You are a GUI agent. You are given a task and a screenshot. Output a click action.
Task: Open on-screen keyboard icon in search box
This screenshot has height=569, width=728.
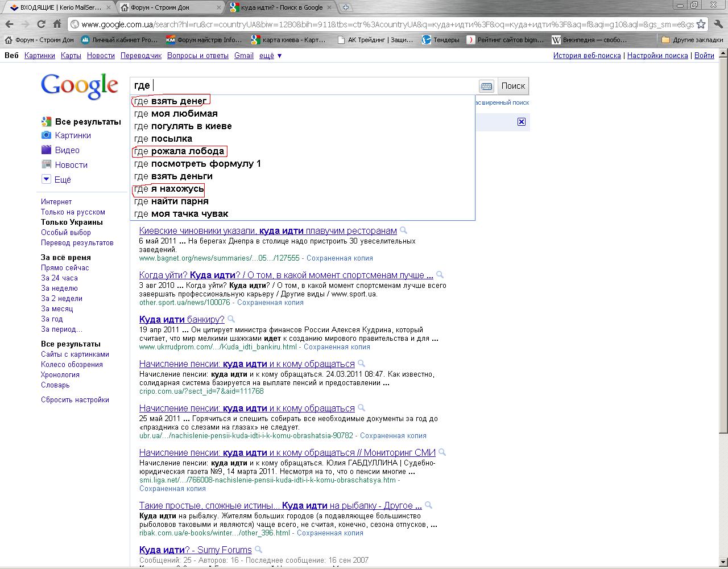(486, 86)
